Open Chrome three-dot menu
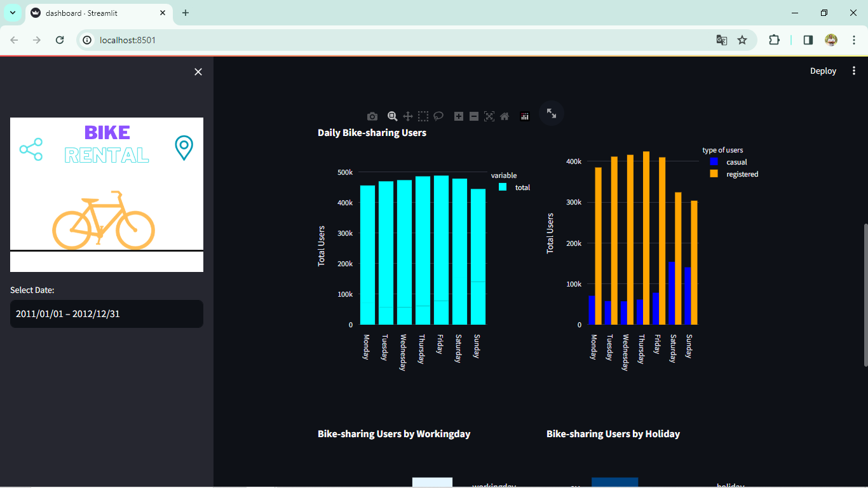This screenshot has width=868, height=488. point(854,40)
